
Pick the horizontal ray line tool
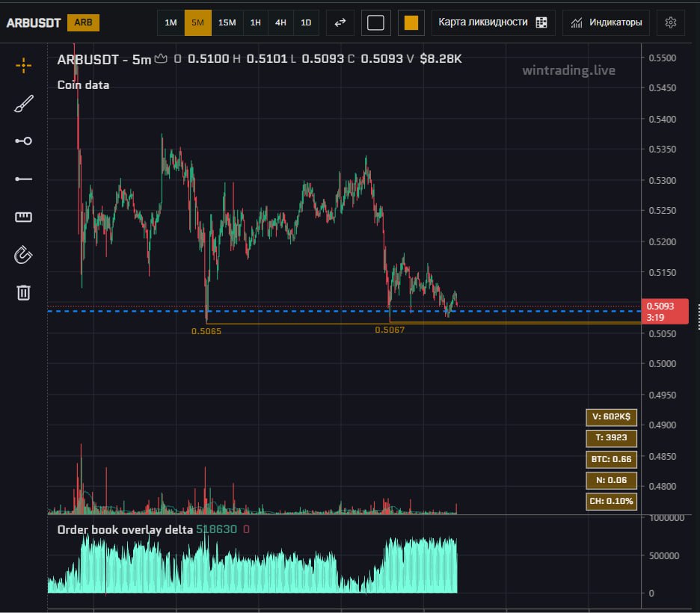pyautogui.click(x=23, y=179)
